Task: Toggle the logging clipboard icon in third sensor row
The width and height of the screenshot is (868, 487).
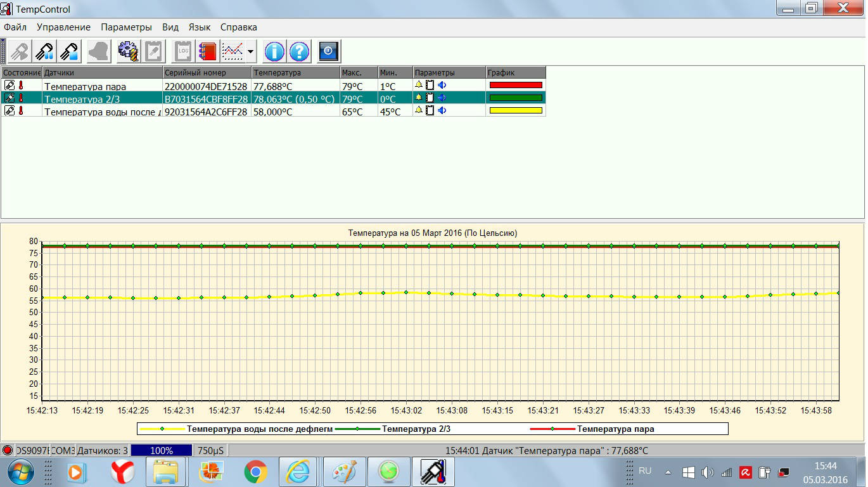Action: tap(430, 110)
